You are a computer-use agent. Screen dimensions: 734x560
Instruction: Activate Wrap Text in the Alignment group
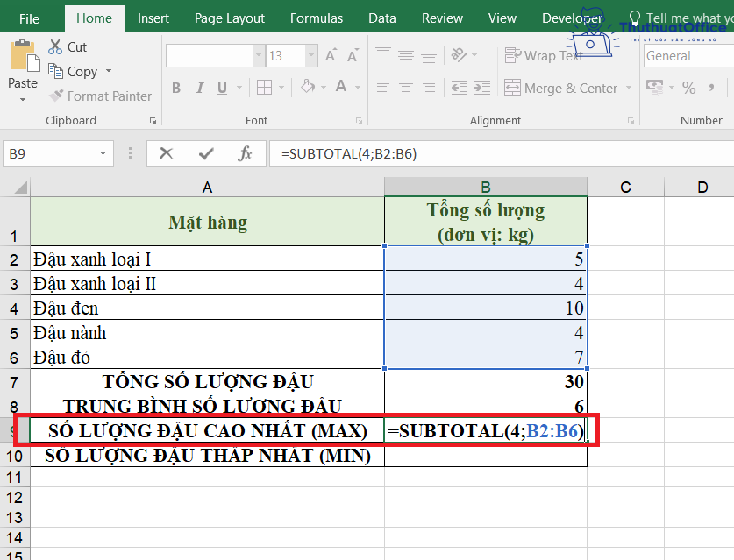544,55
